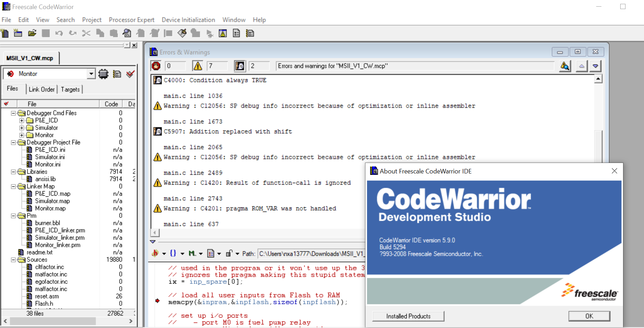Screen dimensions: 644x328
Task: Click the Path field in the editor
Action: tap(311, 254)
